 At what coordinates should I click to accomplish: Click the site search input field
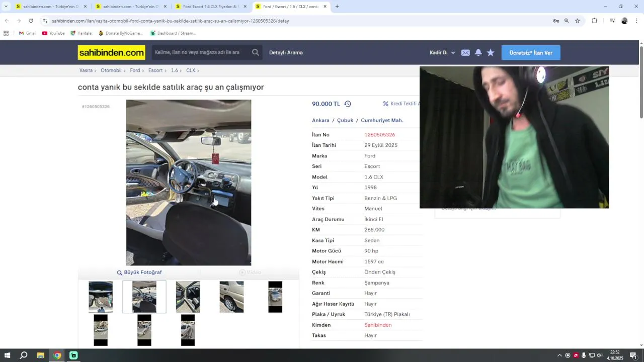click(200, 52)
